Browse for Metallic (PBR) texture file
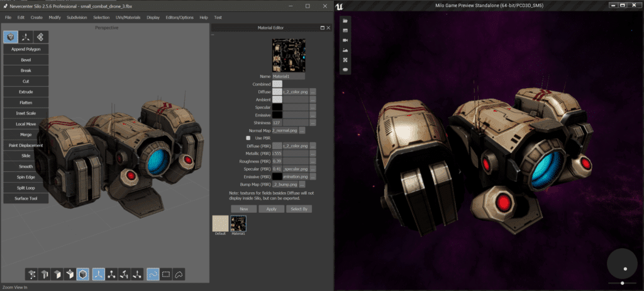The width and height of the screenshot is (644, 291). tap(313, 154)
